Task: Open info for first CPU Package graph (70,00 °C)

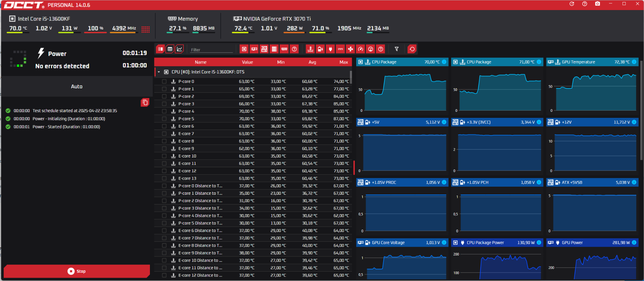Action: (x=444, y=62)
